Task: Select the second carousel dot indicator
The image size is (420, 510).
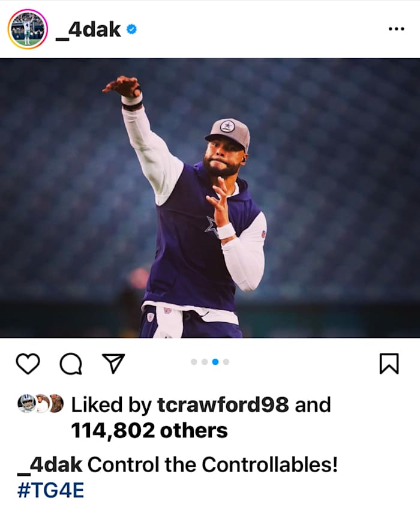Action: pos(205,362)
